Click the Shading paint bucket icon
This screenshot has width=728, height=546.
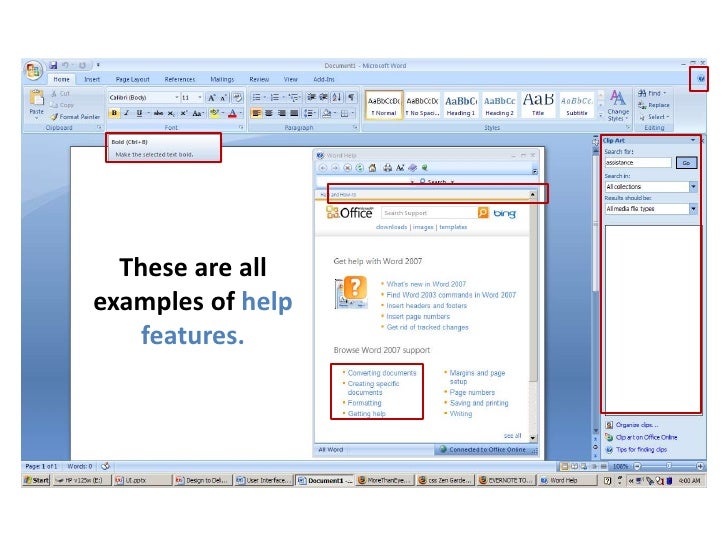pyautogui.click(x=326, y=113)
